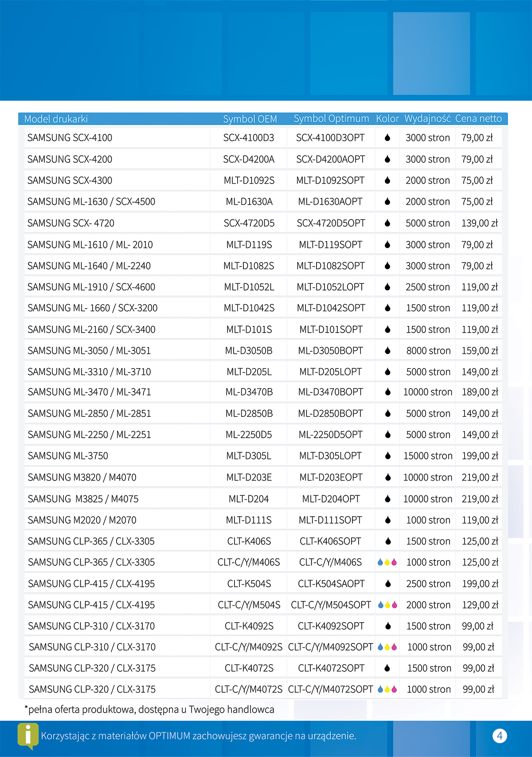Select 'SAMSUNG M3820 / M4070' model name
Screen dimensions: 532x757
pos(82,477)
